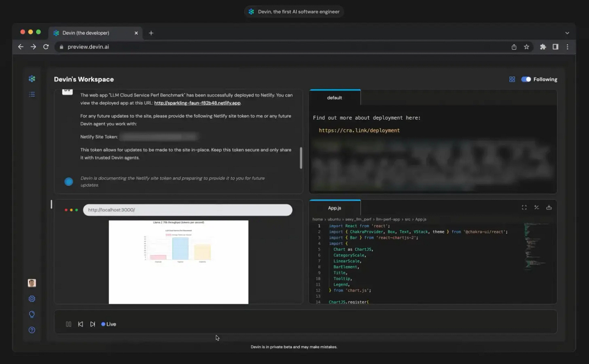Open the cra.link/deployment URL in terminal

click(359, 130)
